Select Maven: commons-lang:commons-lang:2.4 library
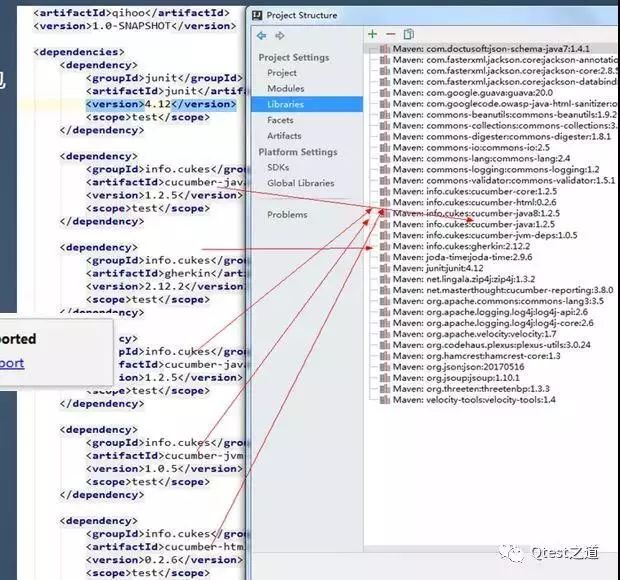Viewport: 620px width, 580px height. tap(481, 159)
